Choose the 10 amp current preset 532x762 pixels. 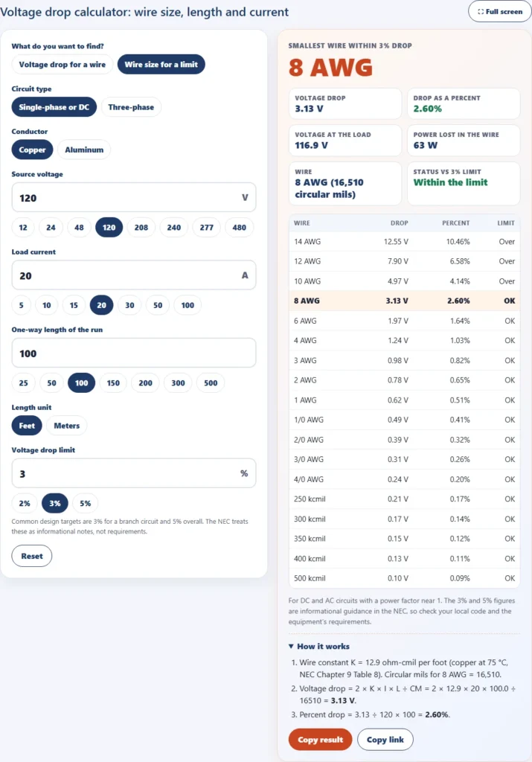pos(46,304)
